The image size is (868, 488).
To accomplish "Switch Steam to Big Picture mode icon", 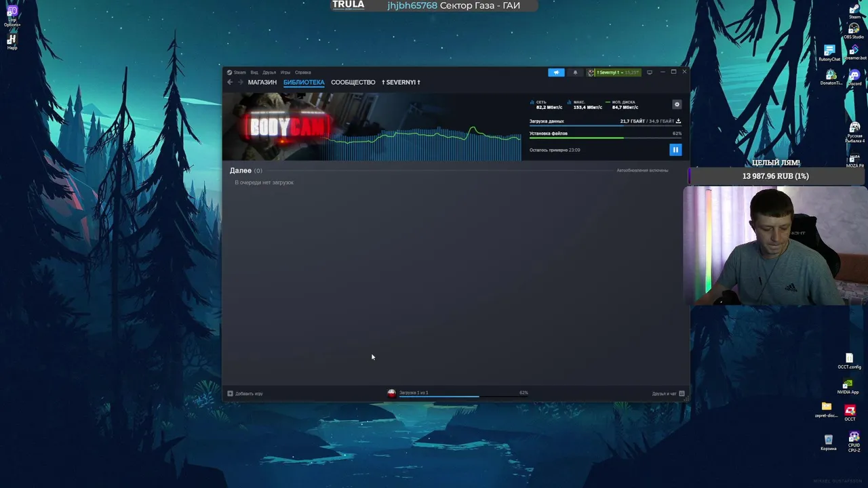I will [649, 73].
